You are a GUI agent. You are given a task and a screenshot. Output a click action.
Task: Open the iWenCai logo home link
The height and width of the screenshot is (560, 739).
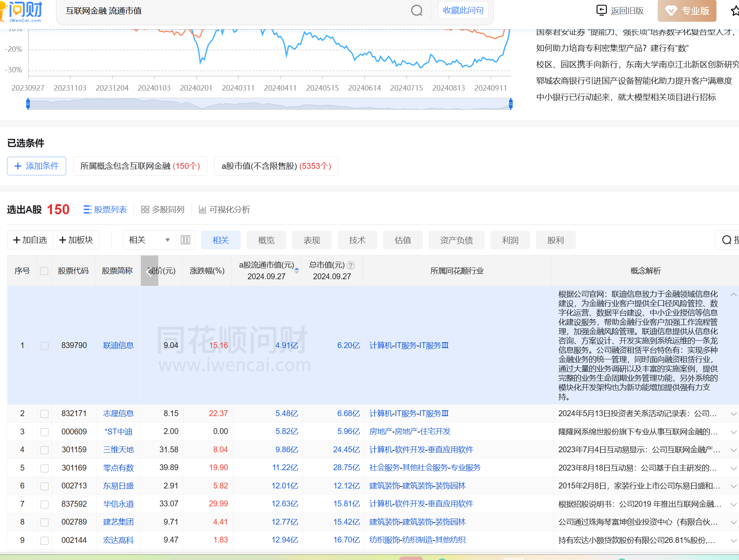21,11
